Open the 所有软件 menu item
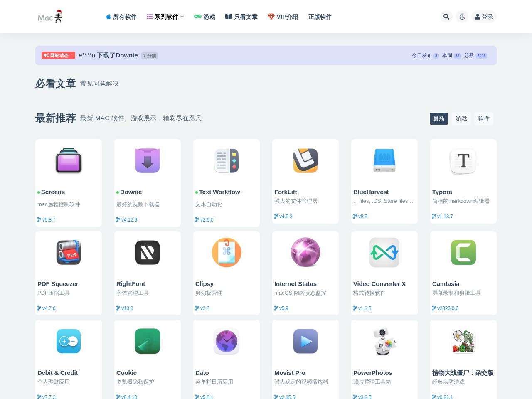 [x=121, y=17]
